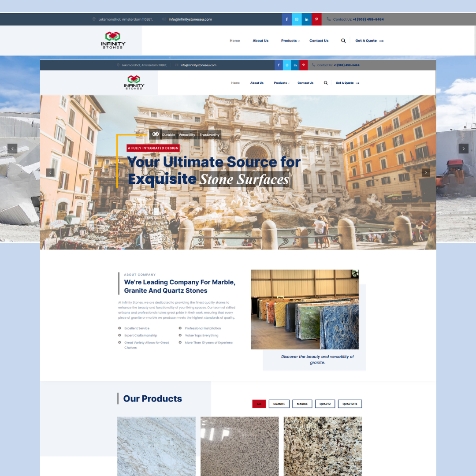
Task: Toggle the MARBLE product filter
Action: click(x=302, y=403)
